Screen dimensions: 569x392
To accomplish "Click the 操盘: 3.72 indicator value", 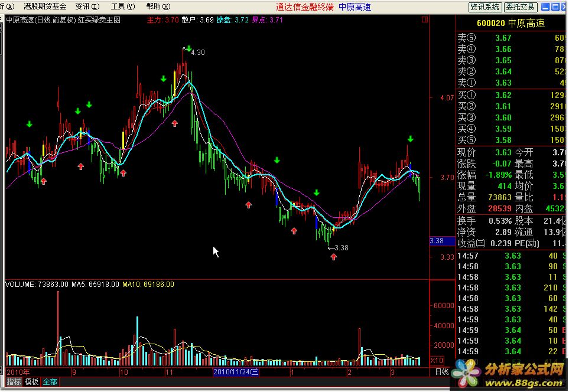I will coord(233,20).
